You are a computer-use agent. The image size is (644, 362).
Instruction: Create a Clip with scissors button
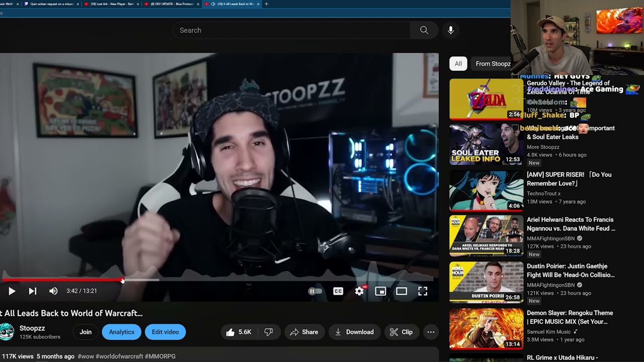401,332
